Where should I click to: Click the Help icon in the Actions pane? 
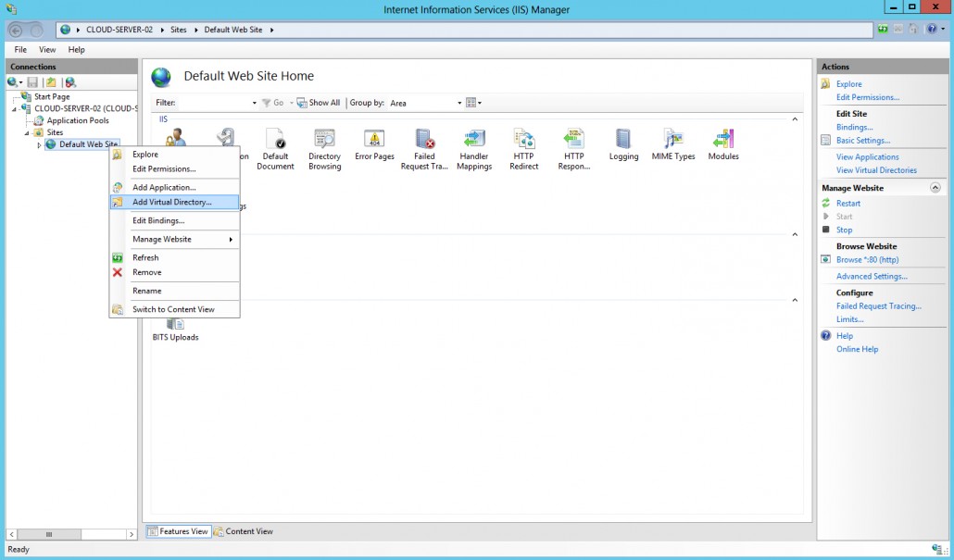click(x=825, y=336)
